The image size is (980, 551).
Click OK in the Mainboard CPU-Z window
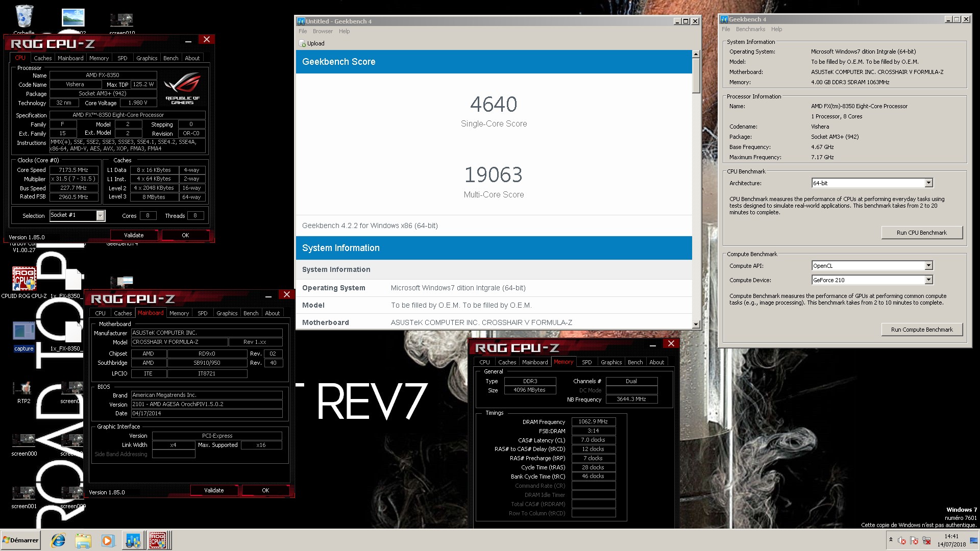(x=265, y=490)
